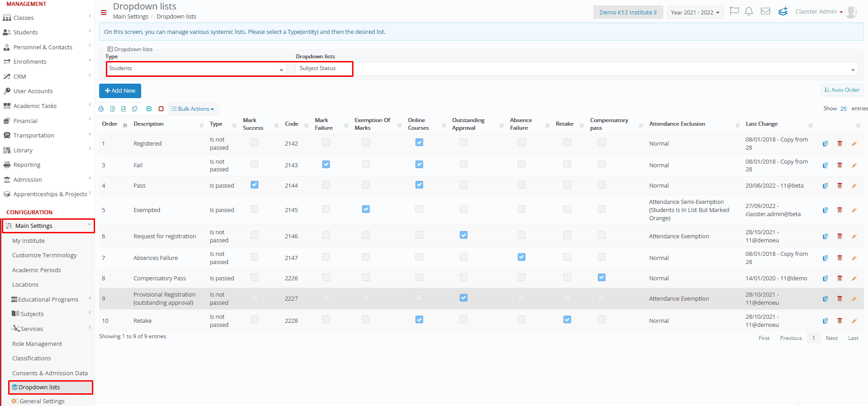Open the Dropdown lists selector showing Subject Status
This screenshot has height=406, width=868.
coord(577,69)
